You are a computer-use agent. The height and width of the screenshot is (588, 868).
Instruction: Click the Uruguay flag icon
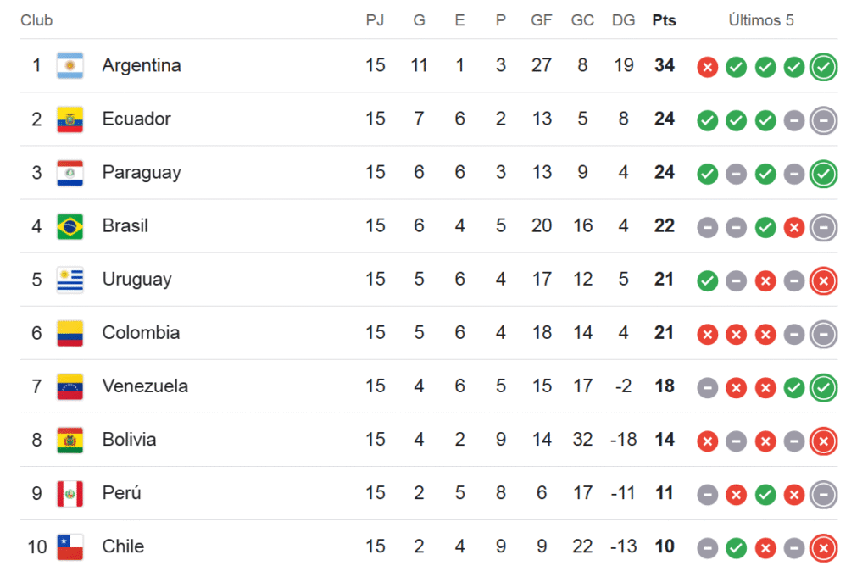click(x=70, y=280)
